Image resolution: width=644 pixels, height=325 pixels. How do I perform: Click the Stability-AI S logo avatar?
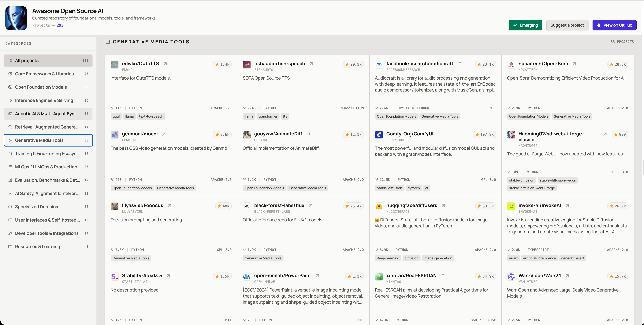pos(115,276)
